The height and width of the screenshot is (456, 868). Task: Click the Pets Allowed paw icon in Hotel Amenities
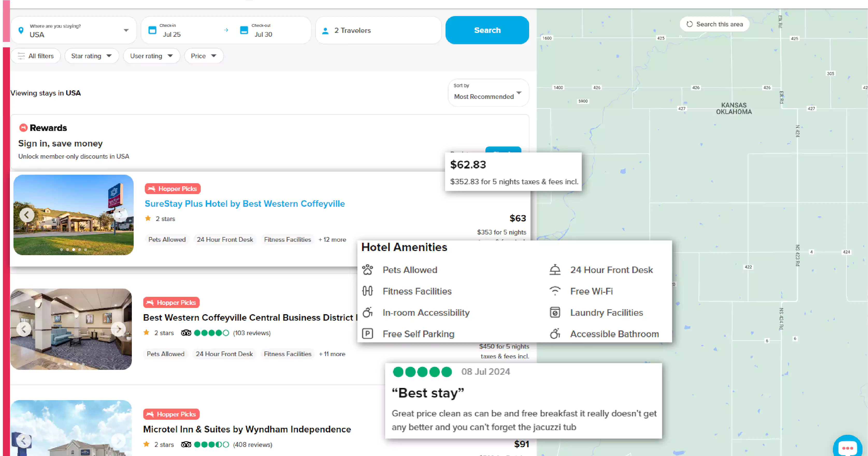tap(367, 270)
